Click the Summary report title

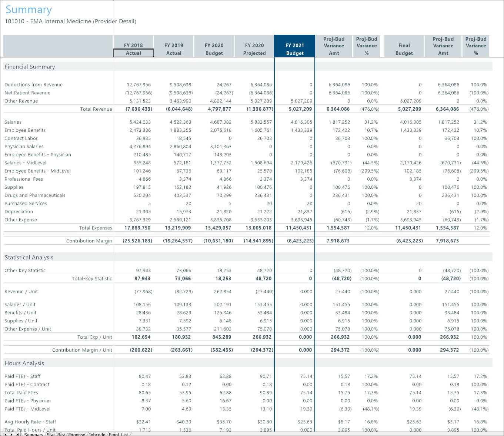pyautogui.click(x=29, y=10)
